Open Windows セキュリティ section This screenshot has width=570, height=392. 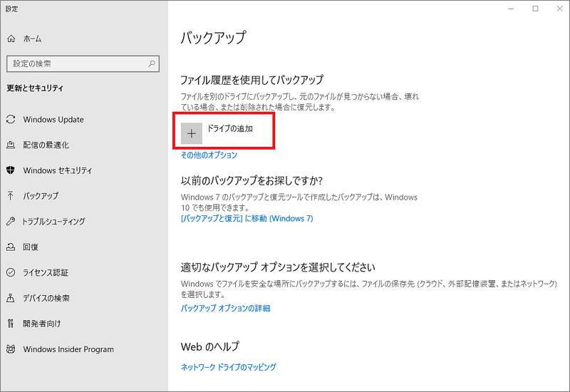click(x=58, y=170)
